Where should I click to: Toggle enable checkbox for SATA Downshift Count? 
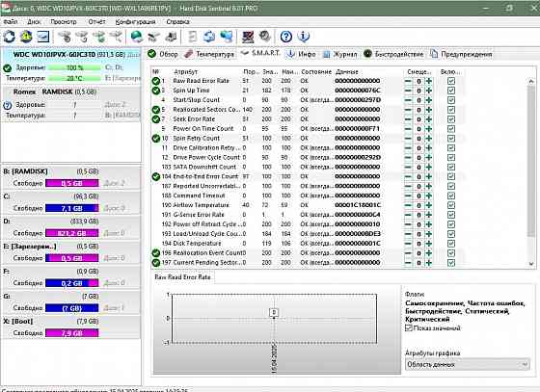(x=451, y=168)
